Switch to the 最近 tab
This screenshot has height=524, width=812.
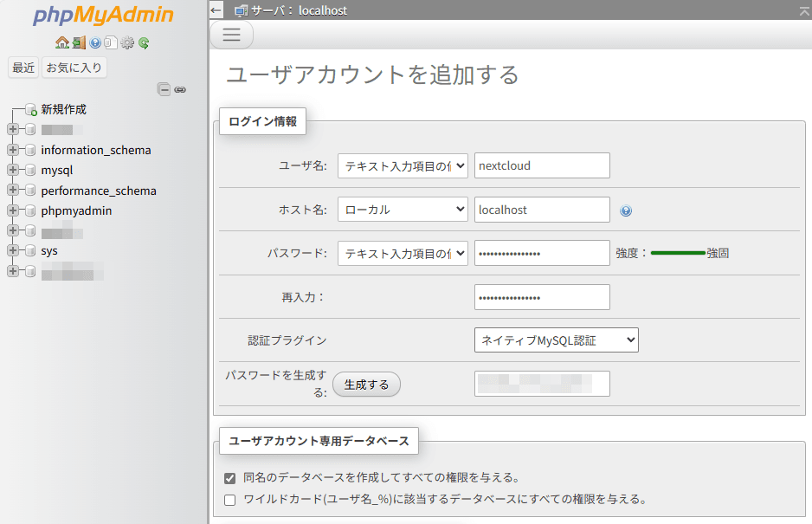[23, 68]
